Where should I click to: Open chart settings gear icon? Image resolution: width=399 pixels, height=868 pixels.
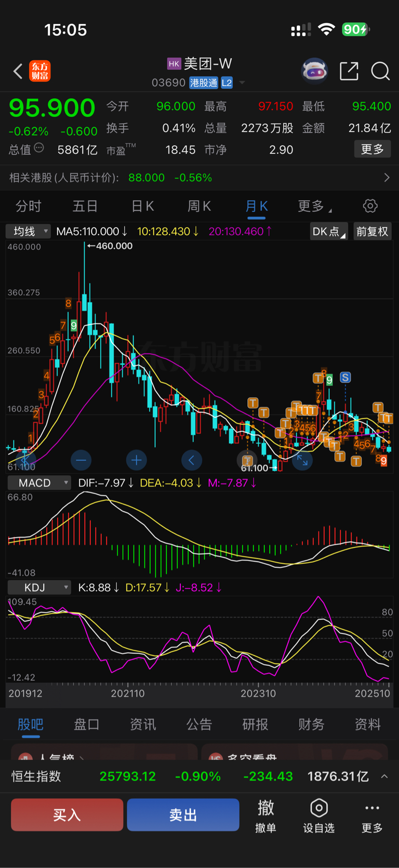(370, 206)
